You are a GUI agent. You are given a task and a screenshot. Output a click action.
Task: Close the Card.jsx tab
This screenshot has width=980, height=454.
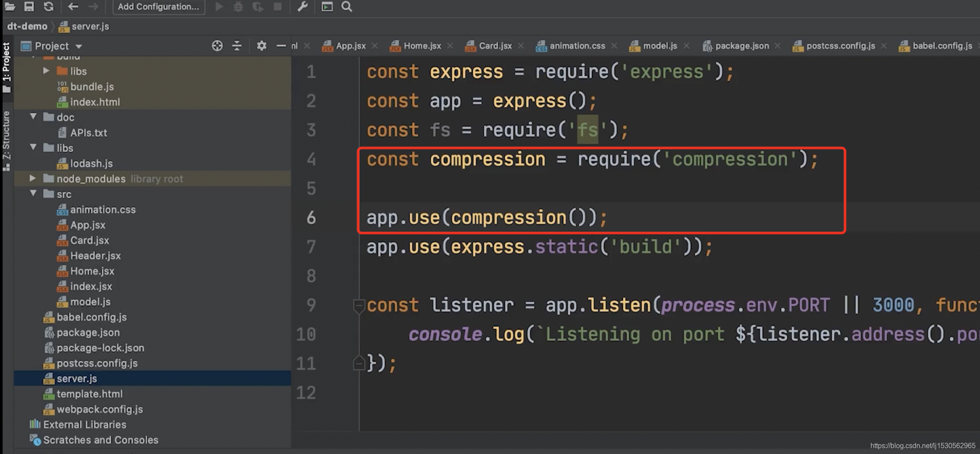tap(521, 46)
